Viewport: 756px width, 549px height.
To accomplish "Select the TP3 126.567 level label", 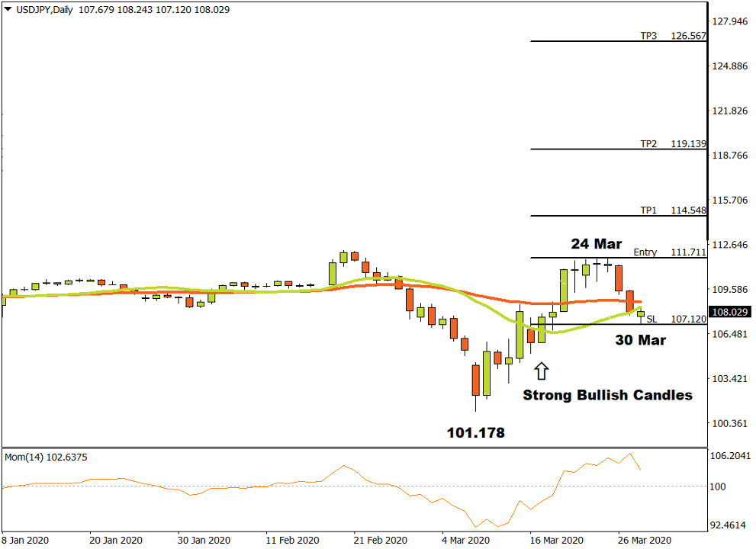I will 673,36.
